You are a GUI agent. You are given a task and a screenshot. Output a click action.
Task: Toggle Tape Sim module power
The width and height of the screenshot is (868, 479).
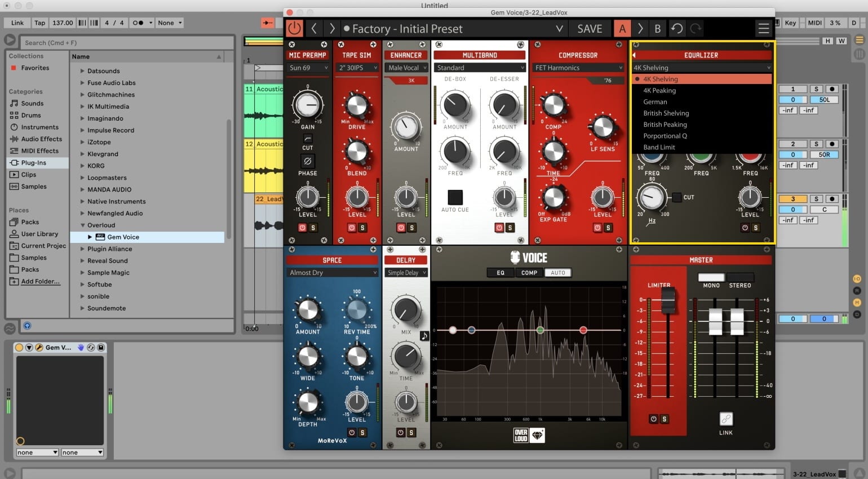point(352,228)
